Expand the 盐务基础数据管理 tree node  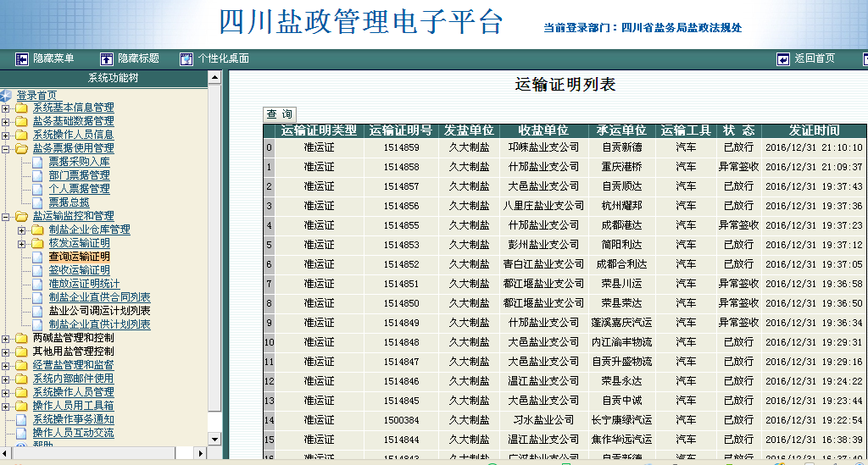pyautogui.click(x=6, y=121)
